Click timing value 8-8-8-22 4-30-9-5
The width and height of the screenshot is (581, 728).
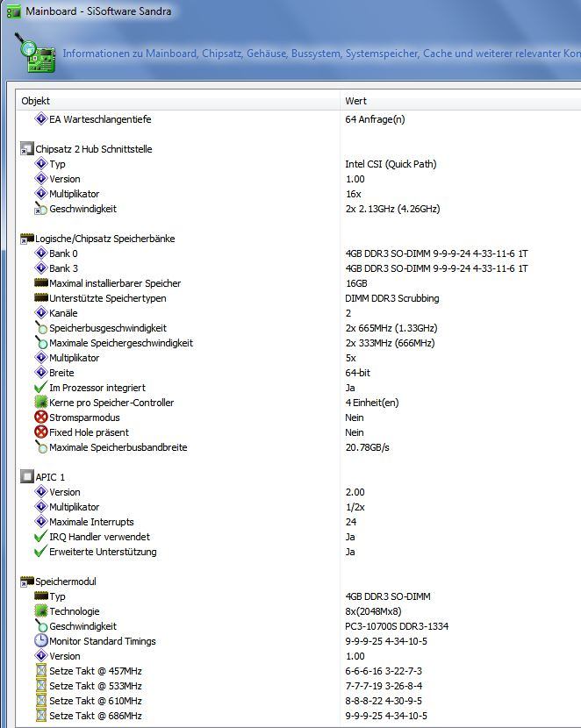384,701
